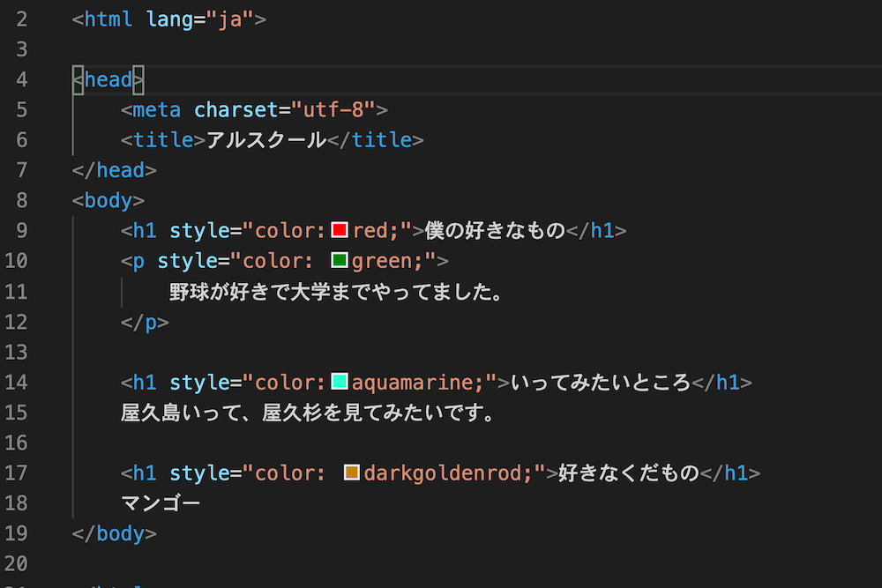This screenshot has width=882, height=588.
Task: Click the closing </title> tag
Action: 375,140
